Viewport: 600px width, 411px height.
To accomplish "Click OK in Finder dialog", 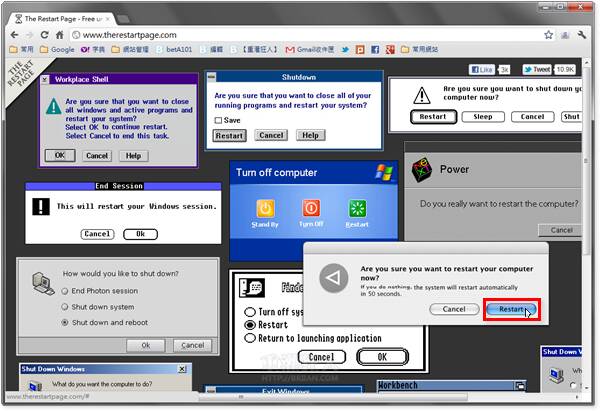I will (382, 357).
